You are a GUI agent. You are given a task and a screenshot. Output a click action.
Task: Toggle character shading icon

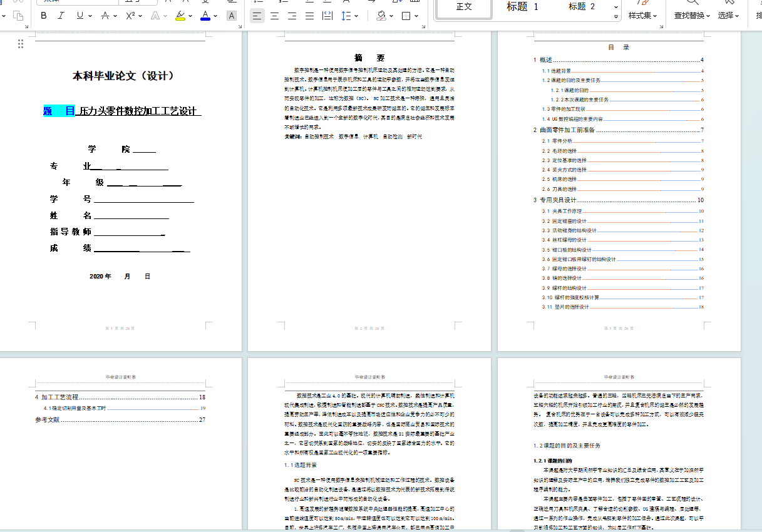tap(231, 16)
